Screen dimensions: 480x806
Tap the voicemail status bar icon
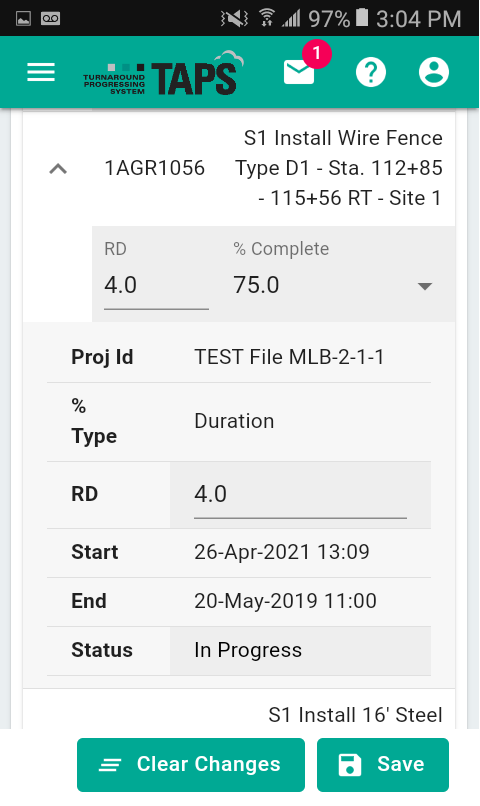[x=50, y=19]
